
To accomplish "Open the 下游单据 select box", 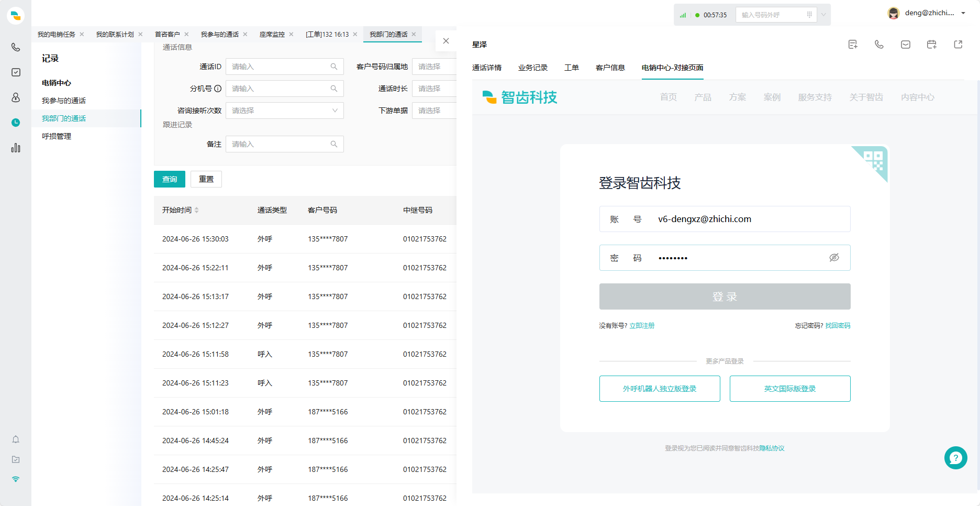I will pos(434,111).
